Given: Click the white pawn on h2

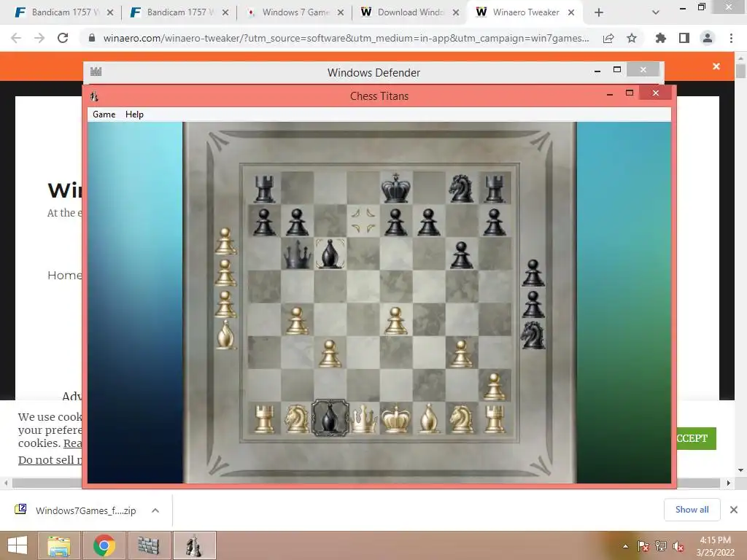Looking at the screenshot, I should [494, 386].
